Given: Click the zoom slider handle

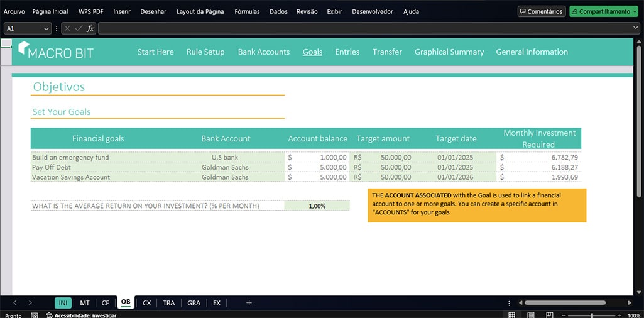Looking at the screenshot, I should pyautogui.click(x=592, y=315).
